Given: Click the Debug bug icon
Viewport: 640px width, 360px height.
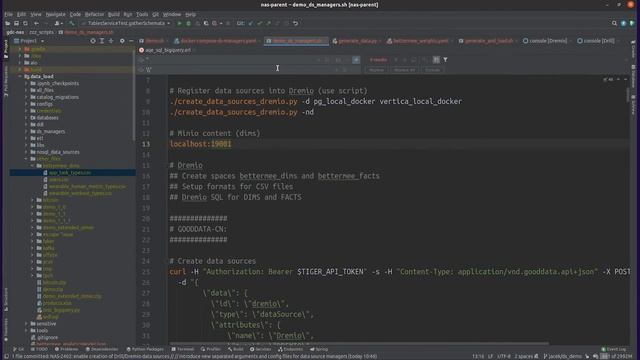Looking at the screenshot, I should click(188, 23).
